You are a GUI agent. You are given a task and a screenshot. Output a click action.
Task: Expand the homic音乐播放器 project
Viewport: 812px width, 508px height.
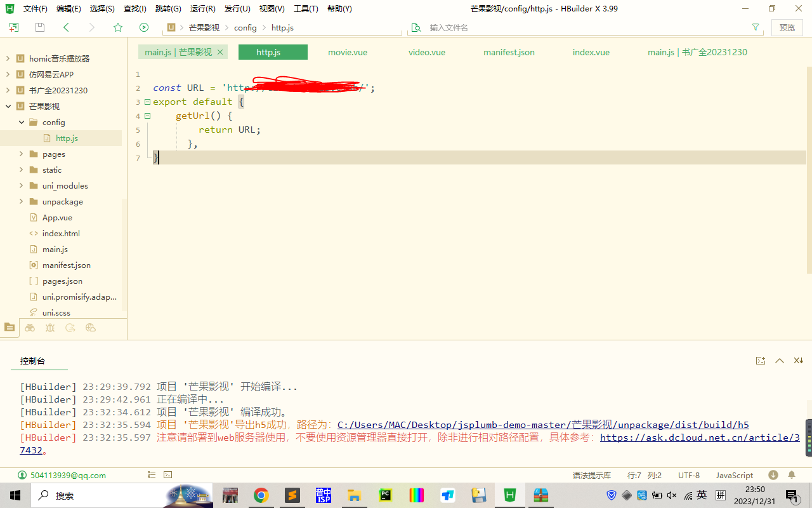point(8,58)
